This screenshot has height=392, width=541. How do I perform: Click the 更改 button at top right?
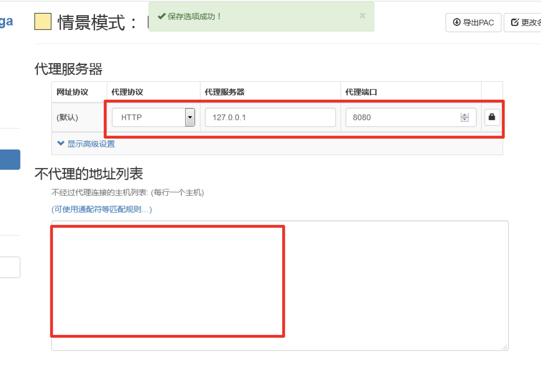[x=523, y=23]
